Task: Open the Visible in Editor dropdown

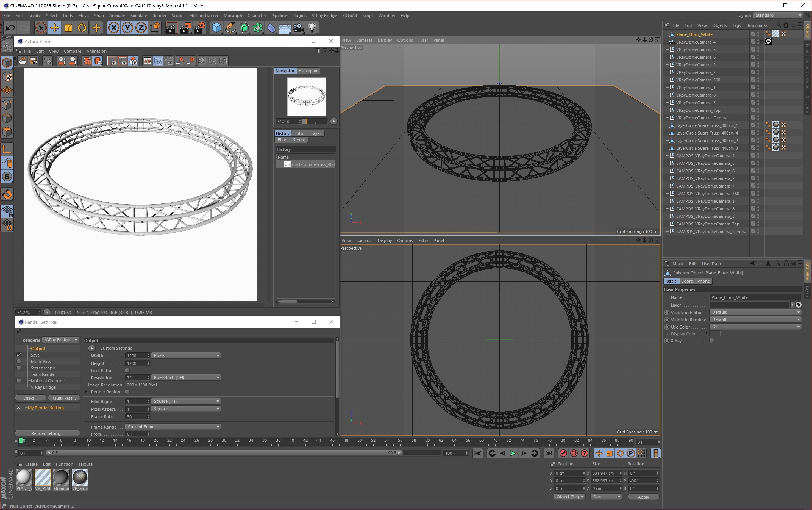Action: tap(755, 312)
